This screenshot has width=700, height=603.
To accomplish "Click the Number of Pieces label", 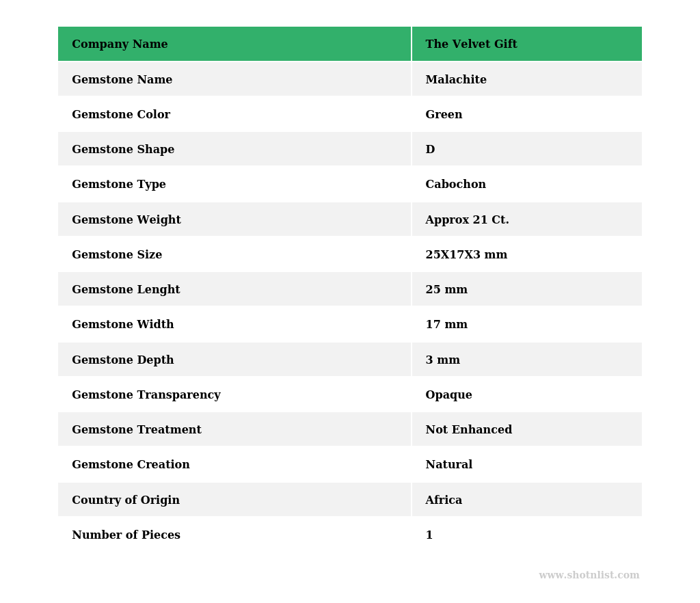I will coord(126,535).
